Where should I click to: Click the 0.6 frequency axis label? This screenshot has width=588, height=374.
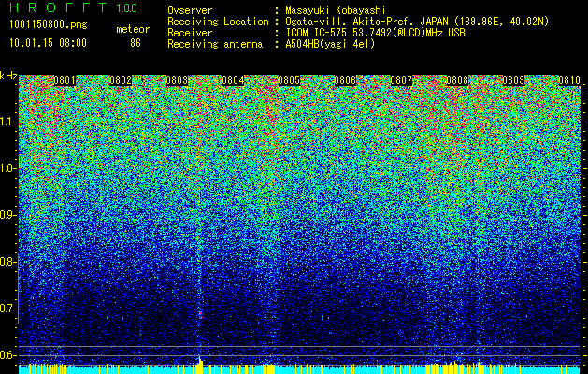[x=7, y=355]
